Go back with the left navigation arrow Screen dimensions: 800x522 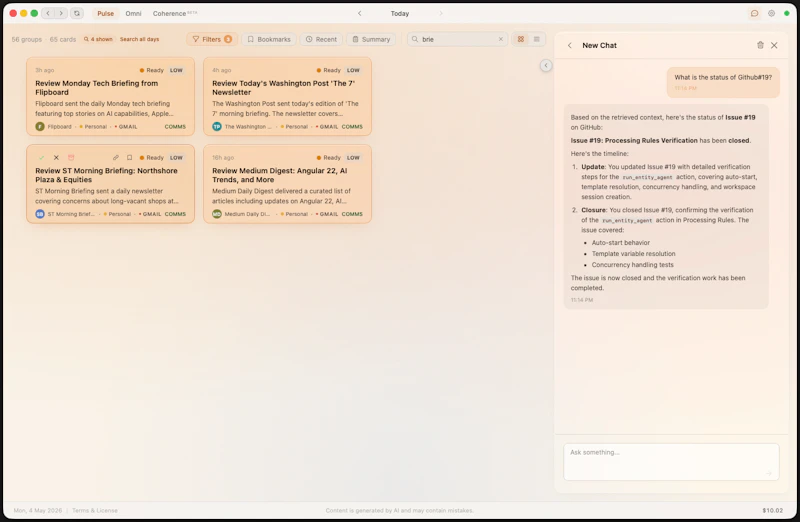tap(48, 13)
